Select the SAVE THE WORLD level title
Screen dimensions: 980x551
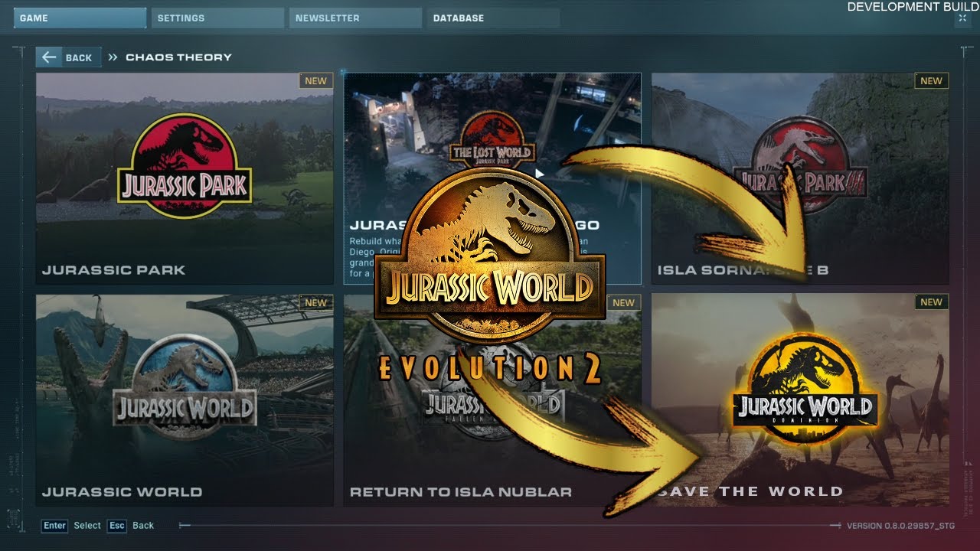pos(750,492)
